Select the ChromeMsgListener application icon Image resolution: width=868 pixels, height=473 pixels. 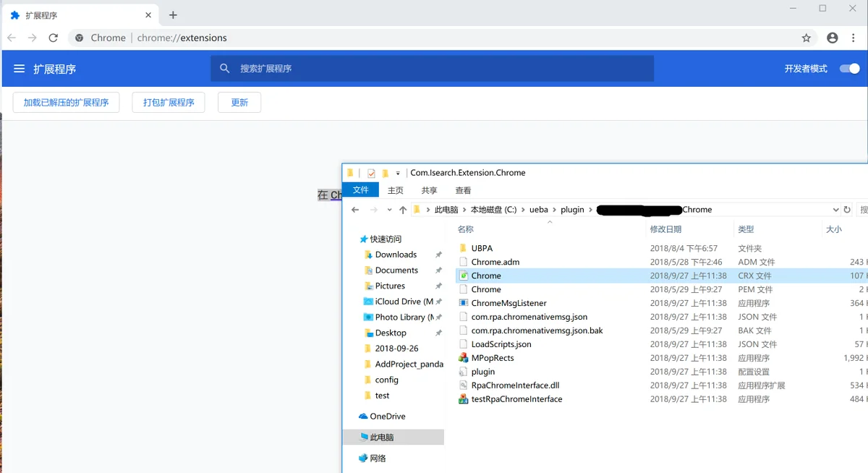coord(464,303)
